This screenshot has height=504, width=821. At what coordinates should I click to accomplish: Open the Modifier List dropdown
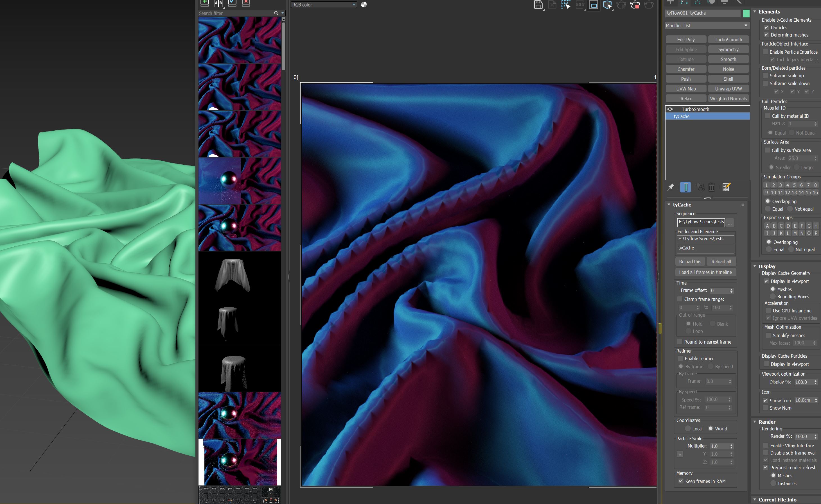(x=707, y=26)
